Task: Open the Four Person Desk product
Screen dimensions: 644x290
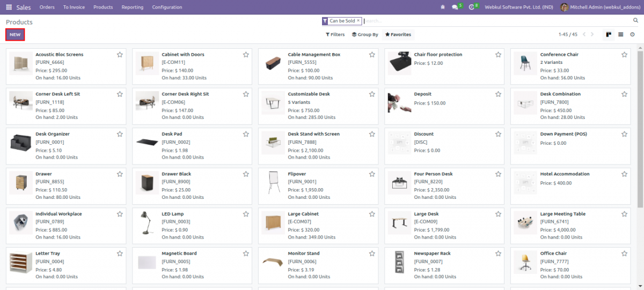Action: point(444,185)
